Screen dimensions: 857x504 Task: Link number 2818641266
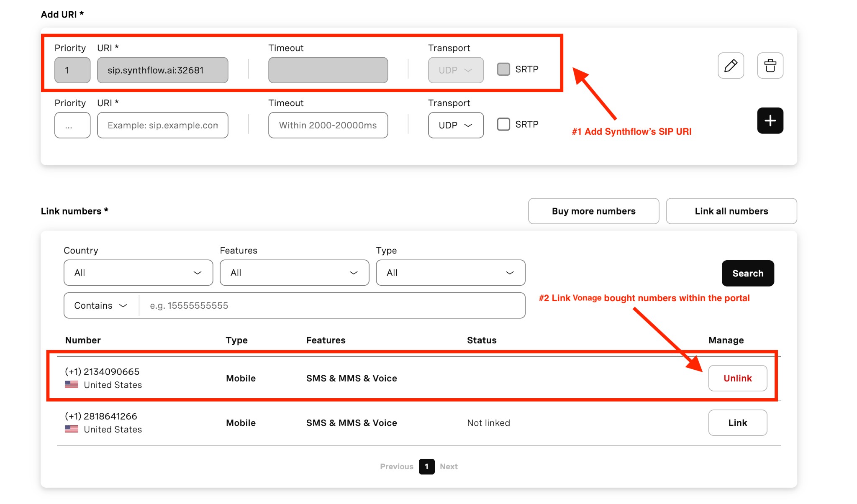point(737,423)
